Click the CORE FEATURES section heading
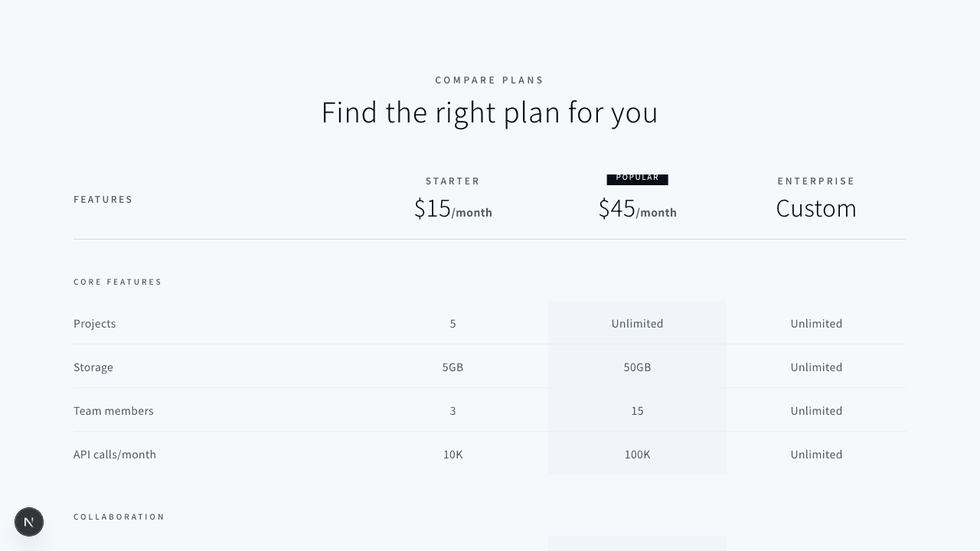Viewport: 980px width, 551px height. pyautogui.click(x=118, y=282)
